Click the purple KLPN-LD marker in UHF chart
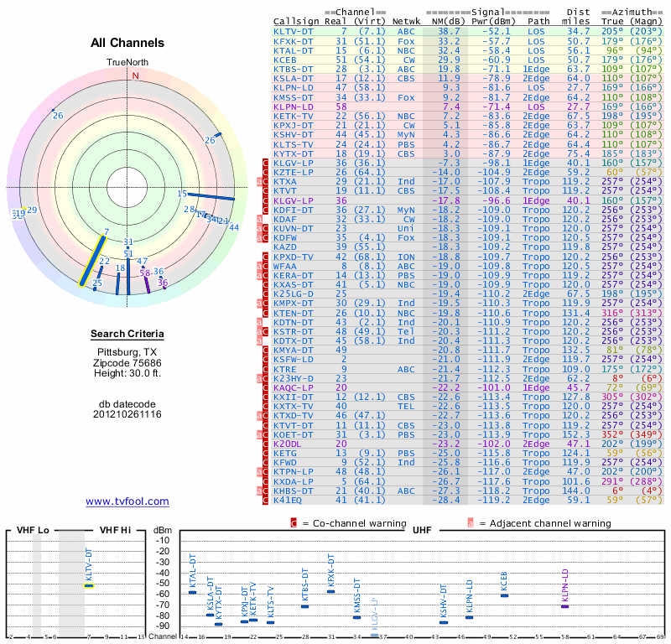671x644 pixels. pyautogui.click(x=564, y=606)
